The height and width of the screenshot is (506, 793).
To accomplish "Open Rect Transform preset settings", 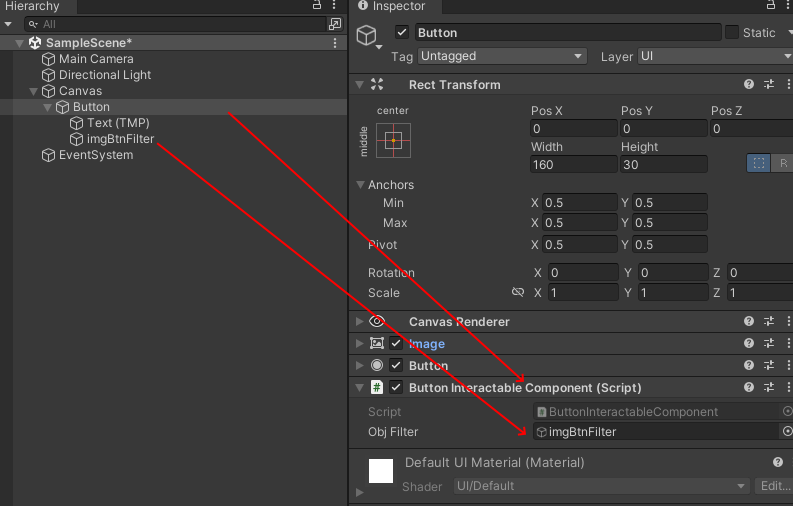I will pyautogui.click(x=769, y=84).
